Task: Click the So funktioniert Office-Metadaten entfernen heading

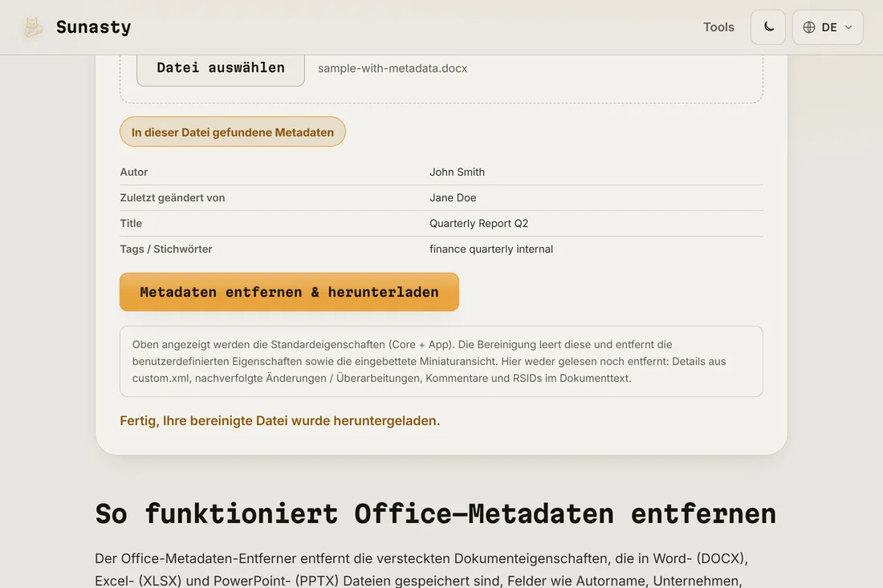Action: coord(435,513)
